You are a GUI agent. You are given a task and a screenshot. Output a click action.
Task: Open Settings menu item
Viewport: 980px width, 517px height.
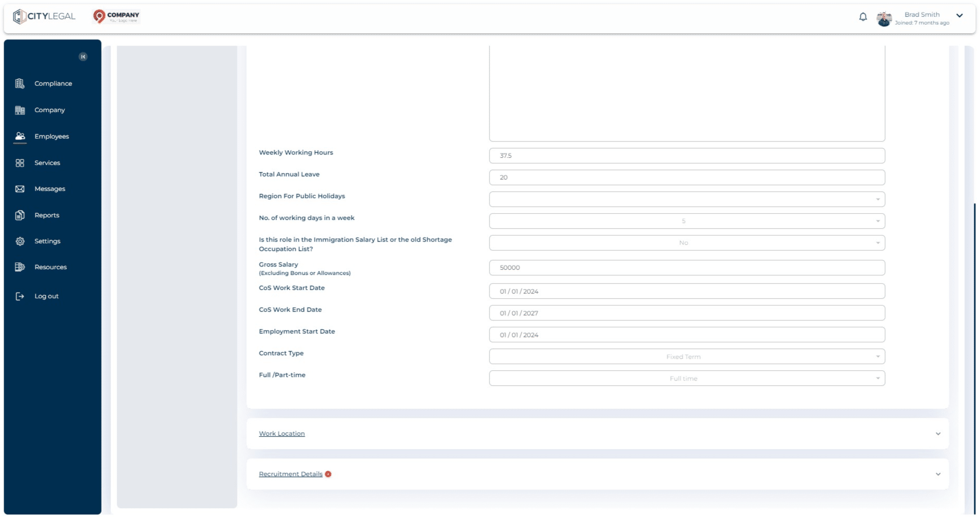(47, 241)
